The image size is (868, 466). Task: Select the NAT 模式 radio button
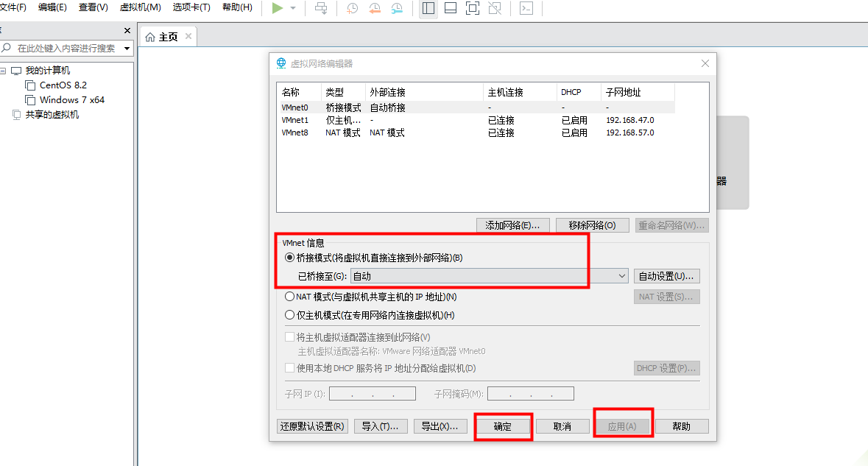289,297
